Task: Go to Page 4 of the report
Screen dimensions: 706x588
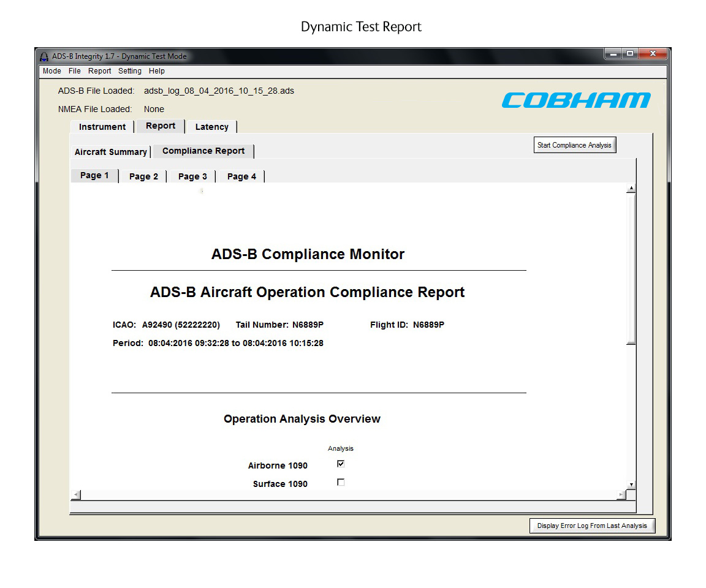Action: coord(241,176)
